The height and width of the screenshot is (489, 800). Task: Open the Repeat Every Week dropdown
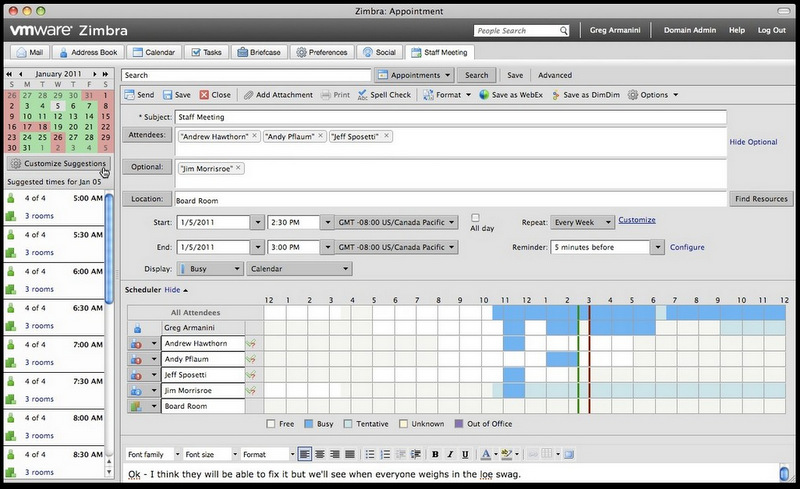pos(582,223)
